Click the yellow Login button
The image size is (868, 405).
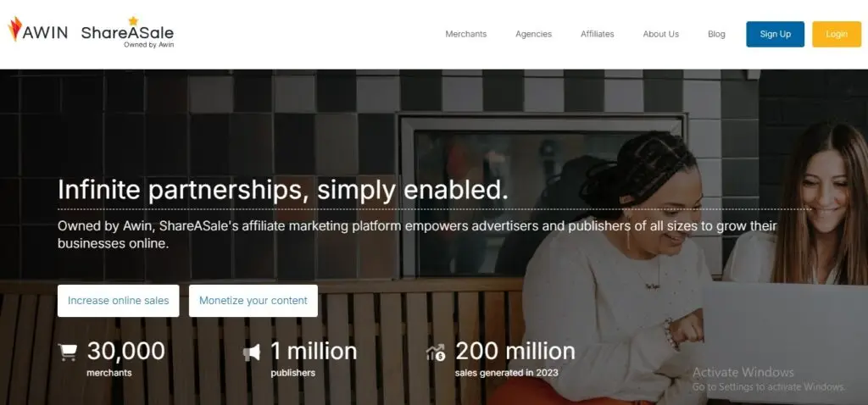click(837, 34)
